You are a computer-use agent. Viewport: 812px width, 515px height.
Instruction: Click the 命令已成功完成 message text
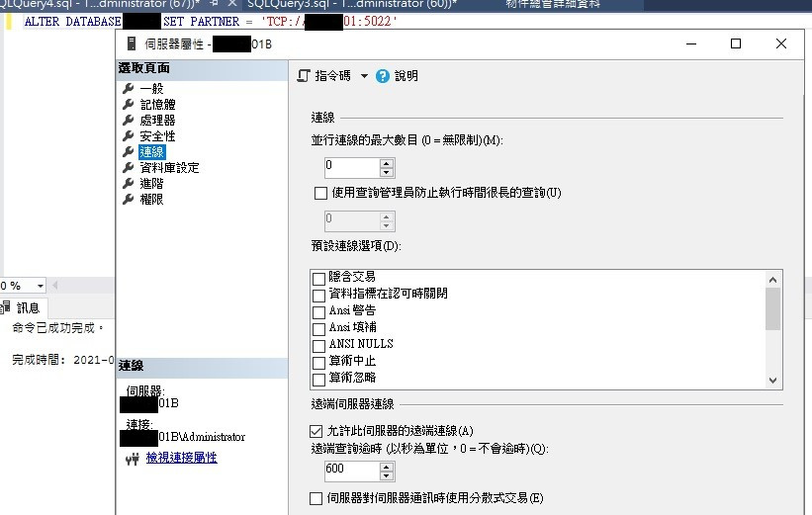57,328
